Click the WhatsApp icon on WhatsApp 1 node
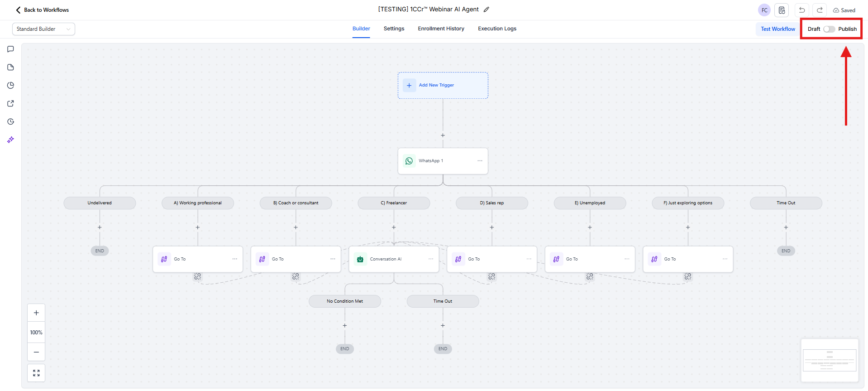The image size is (868, 391). (409, 161)
